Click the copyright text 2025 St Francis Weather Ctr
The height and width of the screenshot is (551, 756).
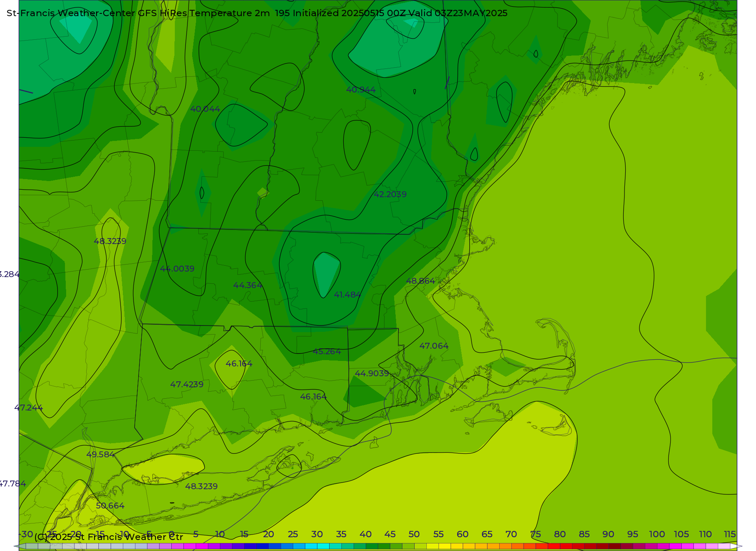click(x=116, y=537)
